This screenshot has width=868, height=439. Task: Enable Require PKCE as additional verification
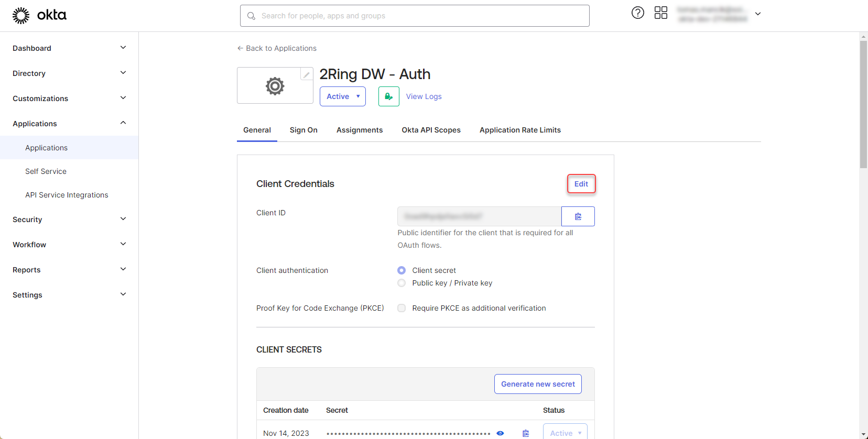tap(402, 308)
